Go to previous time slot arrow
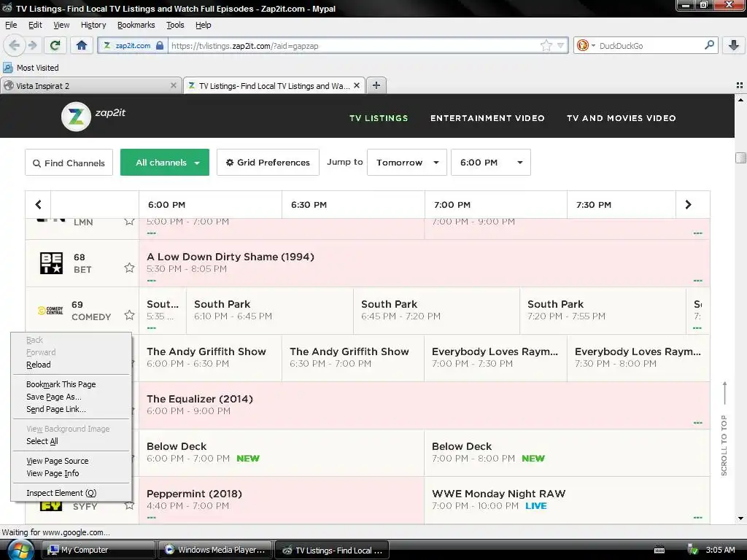 (x=38, y=205)
